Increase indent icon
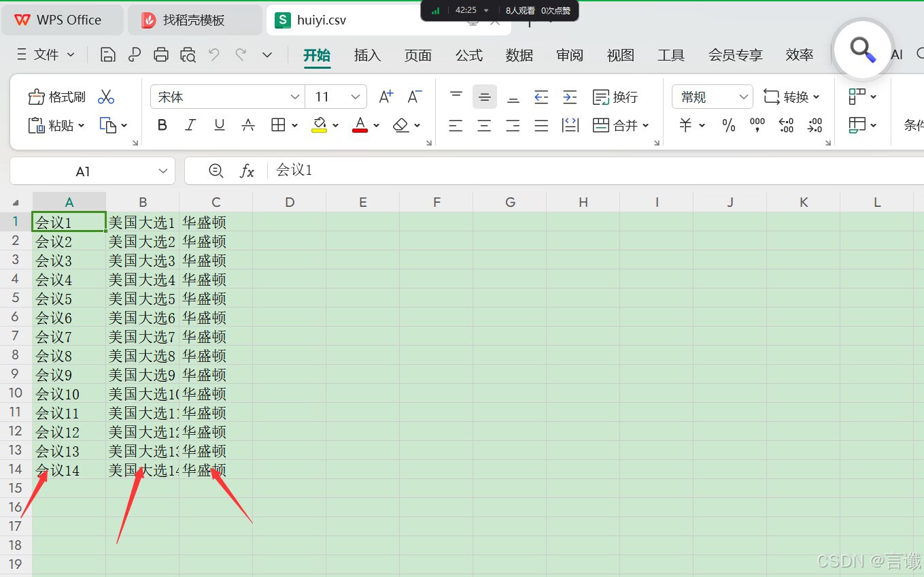 click(570, 97)
